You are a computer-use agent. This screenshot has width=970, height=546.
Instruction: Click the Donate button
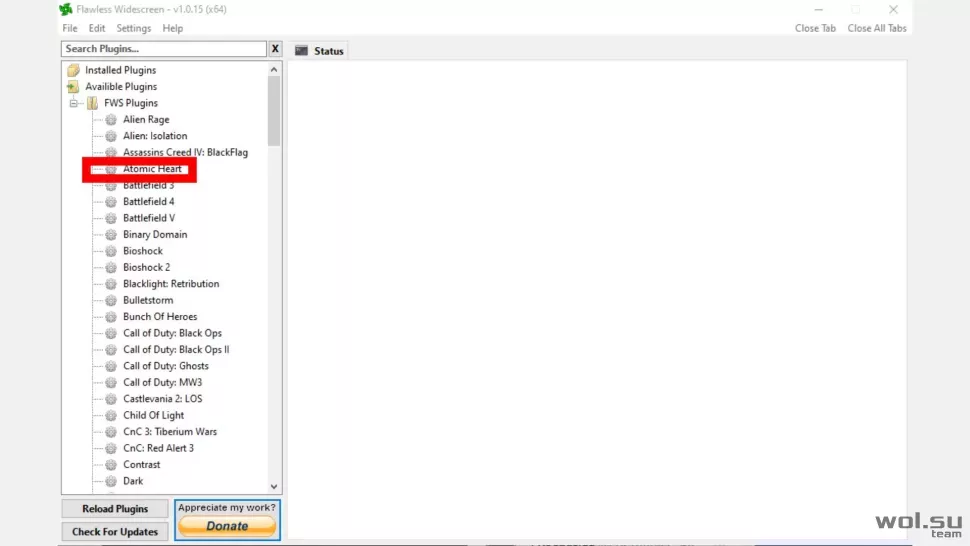tap(227, 526)
